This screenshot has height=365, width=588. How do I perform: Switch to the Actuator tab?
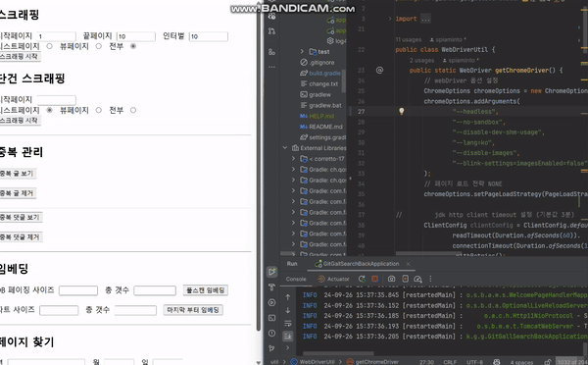coord(334,279)
